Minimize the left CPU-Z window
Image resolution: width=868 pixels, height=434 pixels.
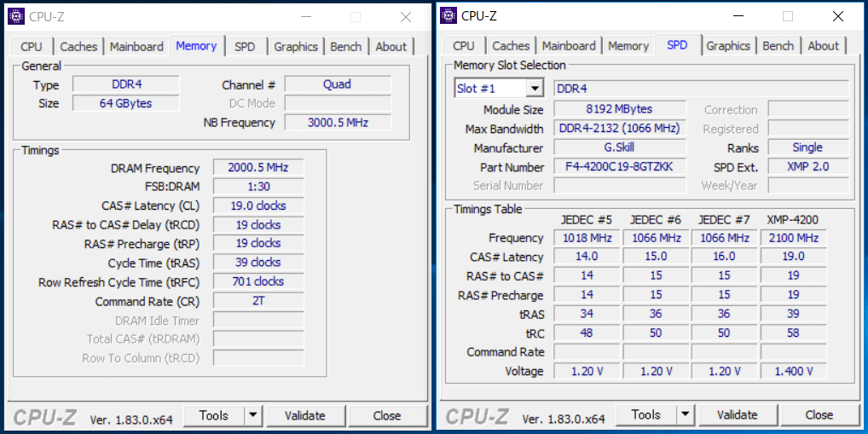point(305,17)
